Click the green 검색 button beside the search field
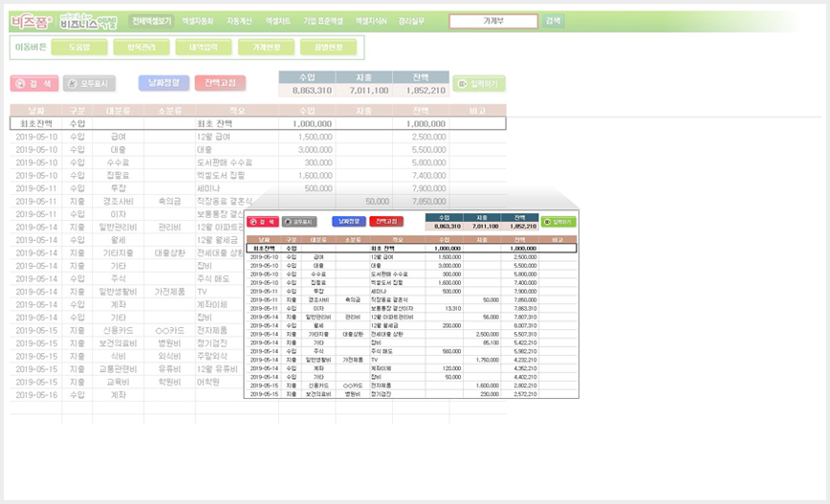The width and height of the screenshot is (830, 504). (x=553, y=21)
